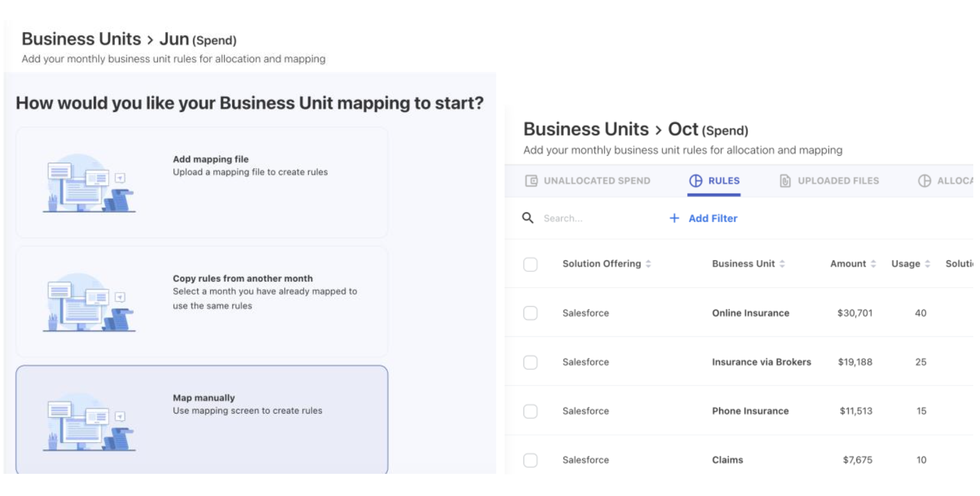
Task: Sort by Amount column arrows
Action: [873, 264]
